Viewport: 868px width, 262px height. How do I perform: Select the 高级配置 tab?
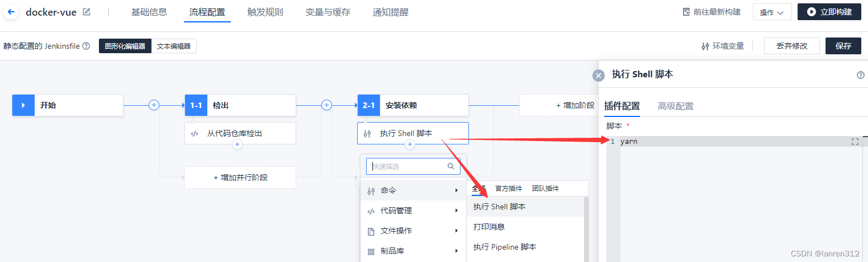pos(676,106)
